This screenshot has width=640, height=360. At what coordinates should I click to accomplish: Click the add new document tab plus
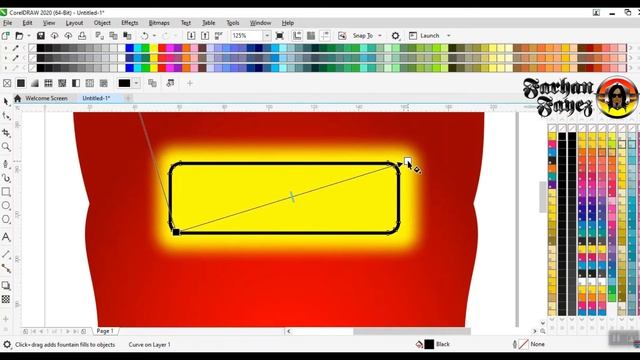coord(128,98)
